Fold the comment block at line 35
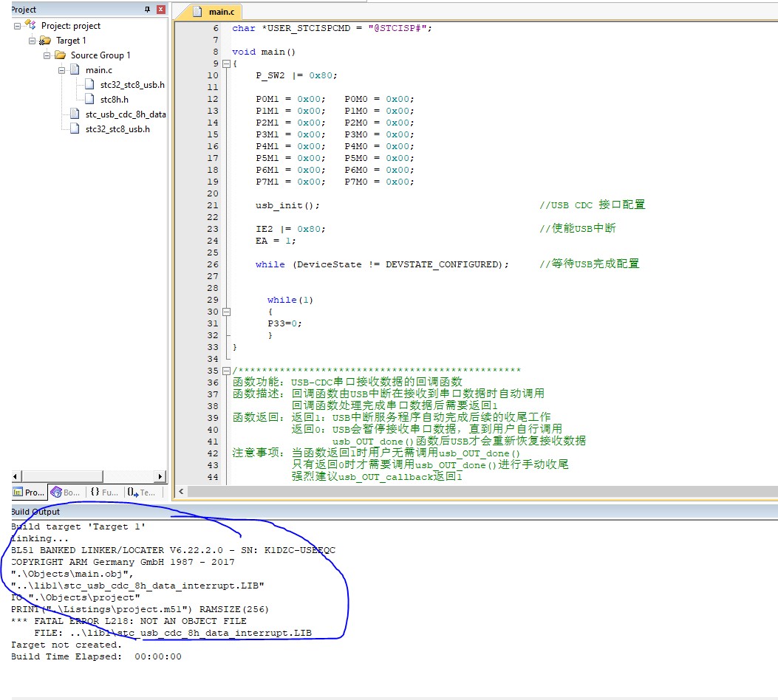Screen dimensions: 778x700 [x=227, y=371]
